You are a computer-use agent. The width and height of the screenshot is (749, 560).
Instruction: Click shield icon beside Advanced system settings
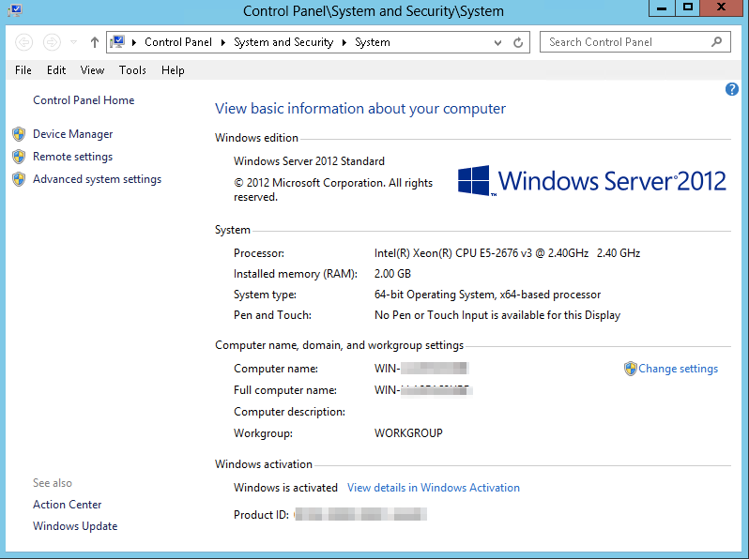[x=19, y=179]
